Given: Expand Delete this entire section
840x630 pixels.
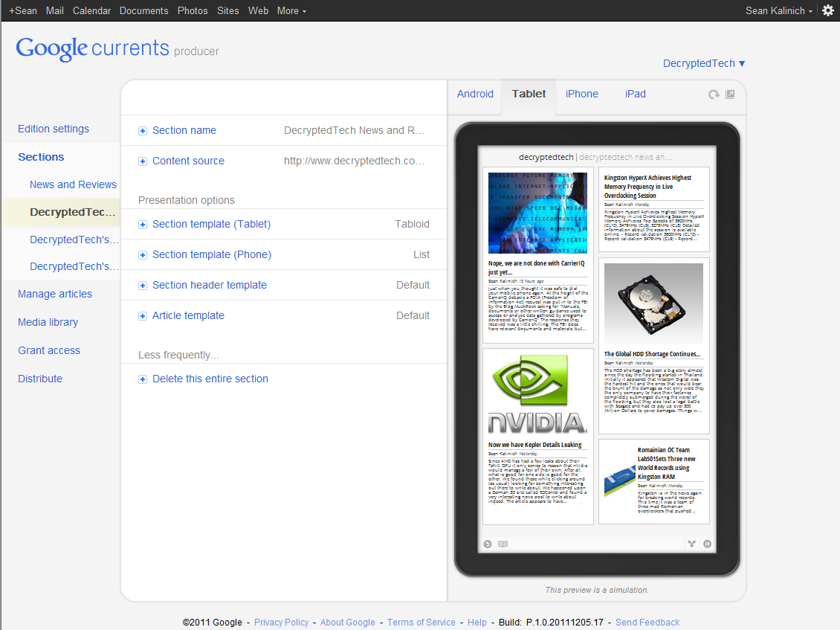Looking at the screenshot, I should click(x=143, y=379).
